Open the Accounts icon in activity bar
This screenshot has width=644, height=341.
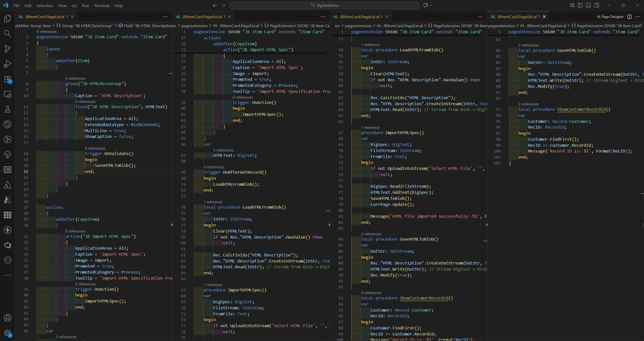point(8,318)
